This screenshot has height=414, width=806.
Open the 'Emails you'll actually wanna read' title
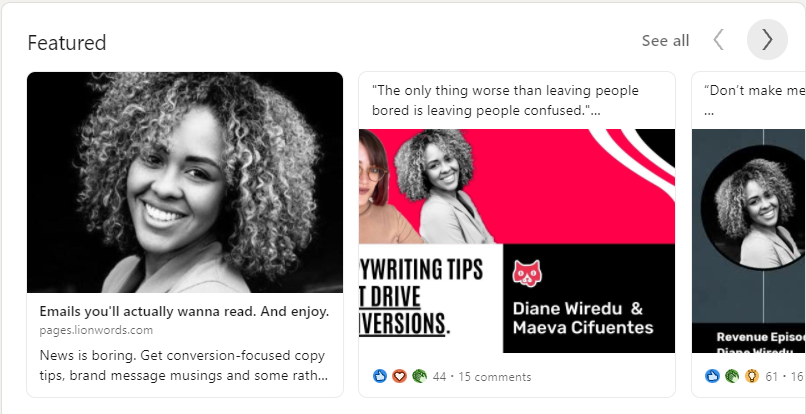tap(185, 312)
